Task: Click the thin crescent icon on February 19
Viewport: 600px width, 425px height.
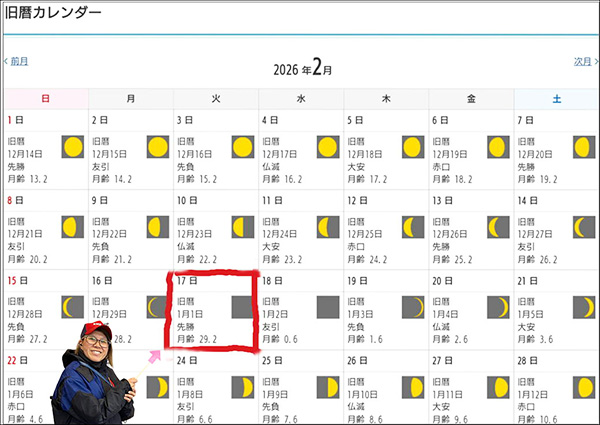Action: (x=414, y=307)
